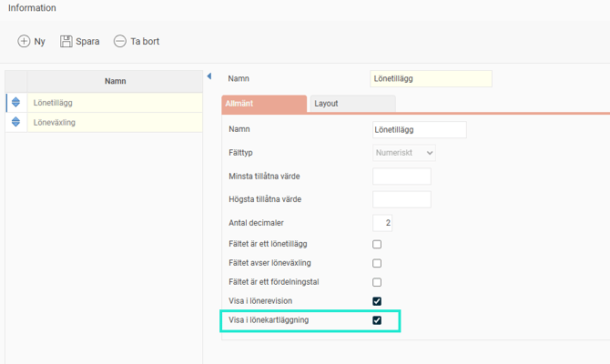Click the sort arrows icon beside Löneväxling
Screen dimensions: 610x364
pyautogui.click(x=15, y=122)
